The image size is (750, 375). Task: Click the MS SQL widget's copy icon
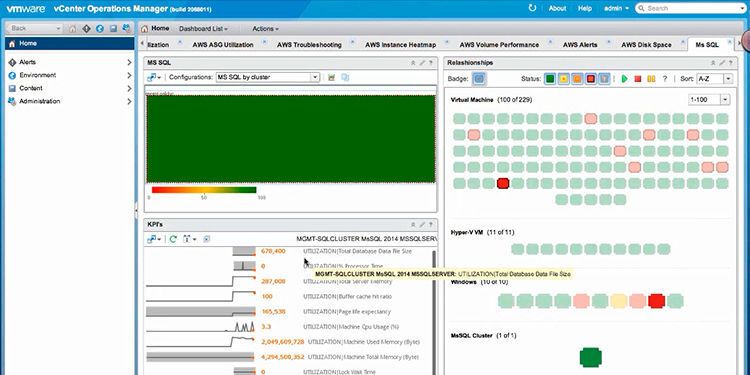tap(345, 77)
